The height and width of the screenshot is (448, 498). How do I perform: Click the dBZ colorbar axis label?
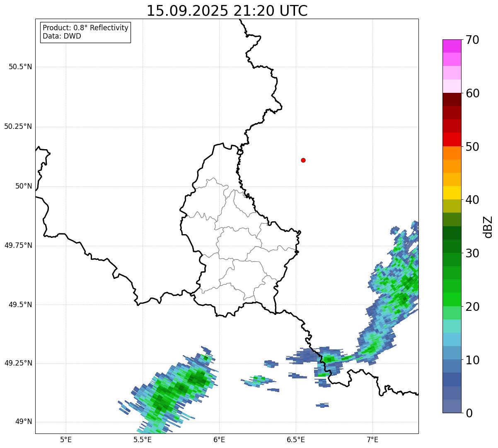pos(488,227)
